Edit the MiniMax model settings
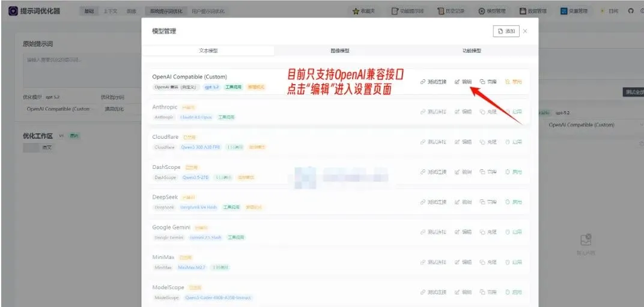The height and width of the screenshot is (307, 644). [x=463, y=262]
